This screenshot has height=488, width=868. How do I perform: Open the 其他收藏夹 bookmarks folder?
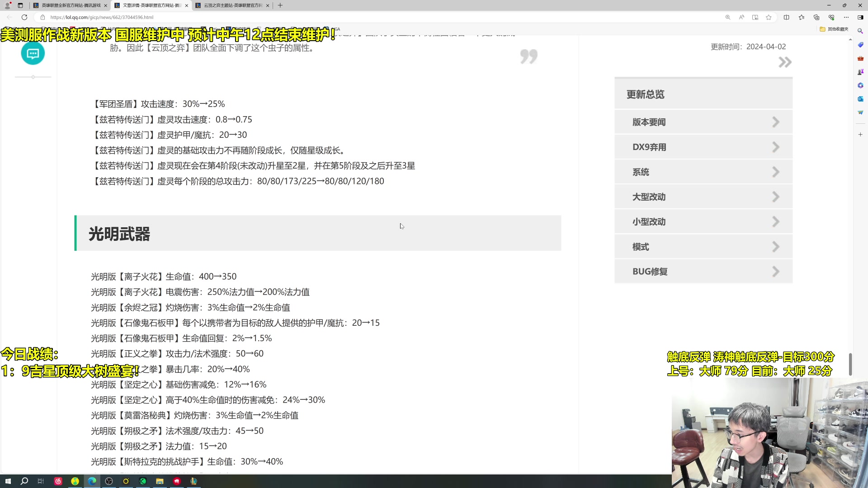(834, 29)
